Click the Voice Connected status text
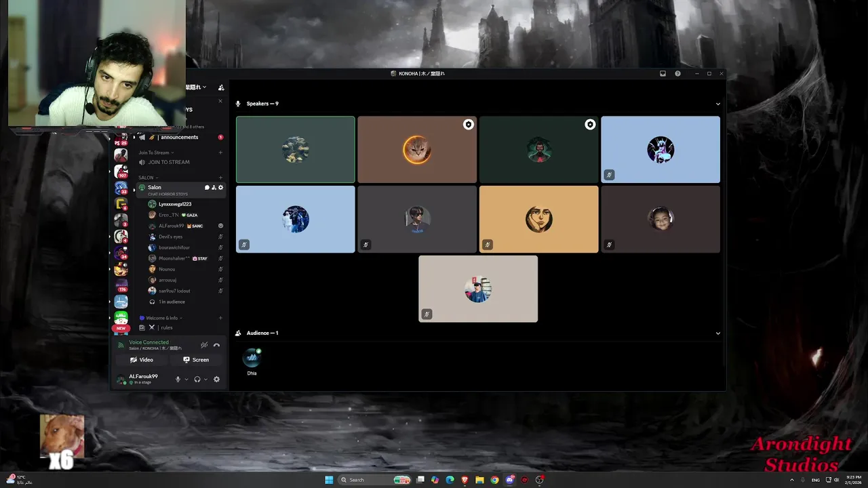The height and width of the screenshot is (488, 868). pos(149,342)
